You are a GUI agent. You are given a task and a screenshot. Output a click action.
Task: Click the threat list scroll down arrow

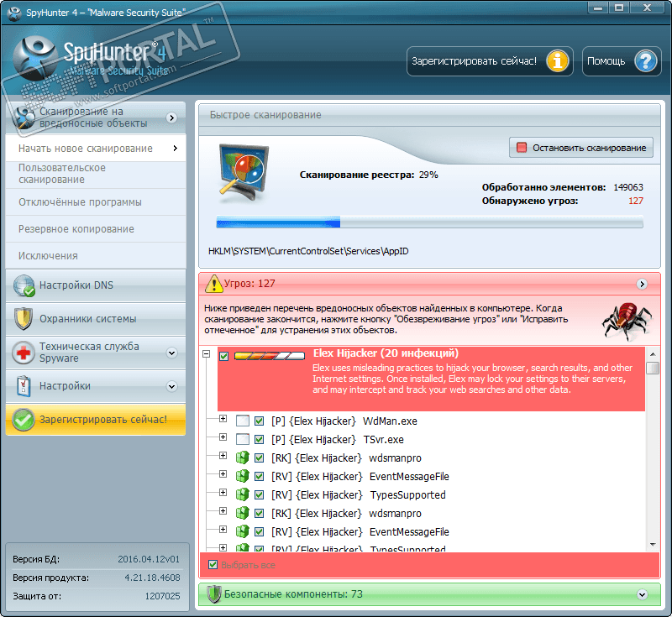point(653,545)
